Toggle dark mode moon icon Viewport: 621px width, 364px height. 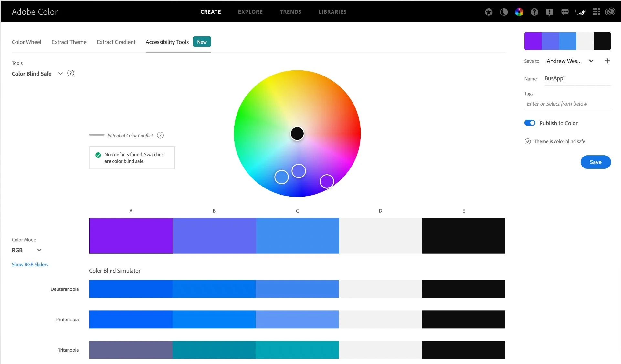[x=504, y=12]
